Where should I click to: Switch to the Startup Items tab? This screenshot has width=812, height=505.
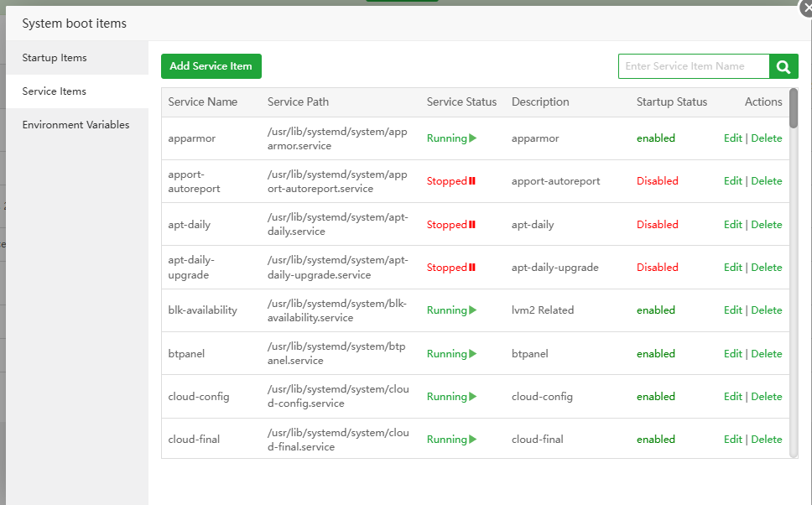pyautogui.click(x=55, y=58)
